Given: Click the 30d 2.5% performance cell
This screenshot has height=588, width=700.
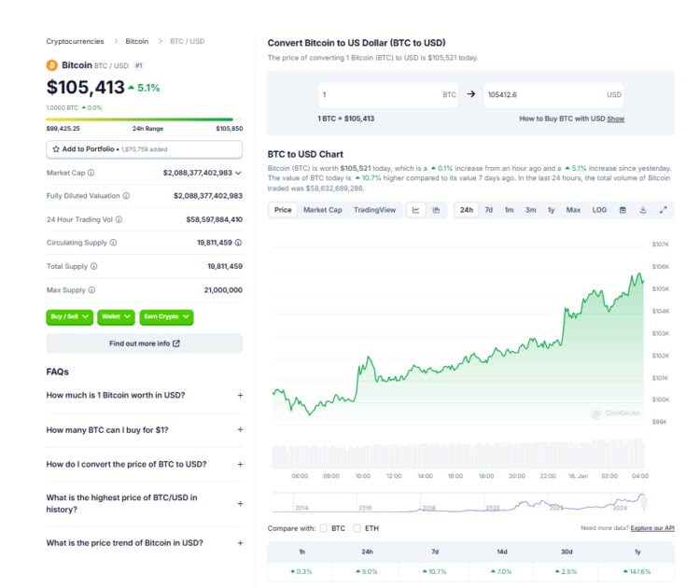Looking at the screenshot, I should pyautogui.click(x=567, y=571).
